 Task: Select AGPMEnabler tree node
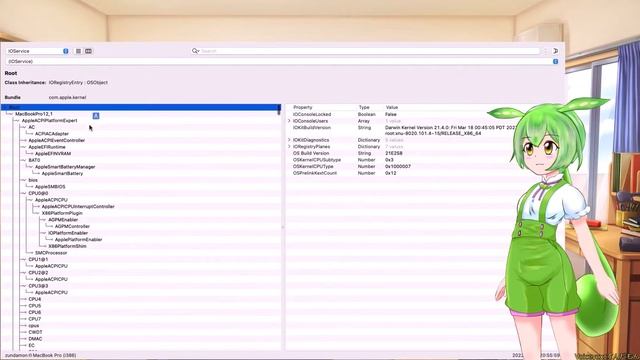coord(63,220)
